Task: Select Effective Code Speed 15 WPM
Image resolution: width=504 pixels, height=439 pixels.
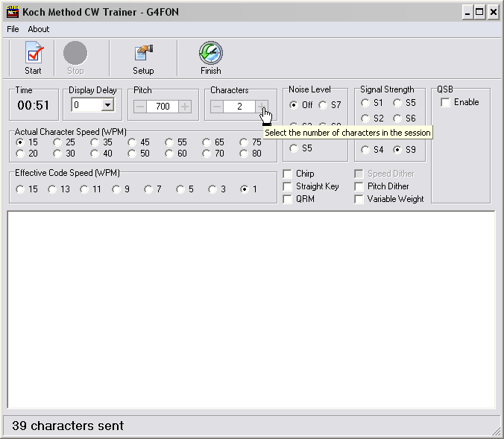Action: point(20,189)
